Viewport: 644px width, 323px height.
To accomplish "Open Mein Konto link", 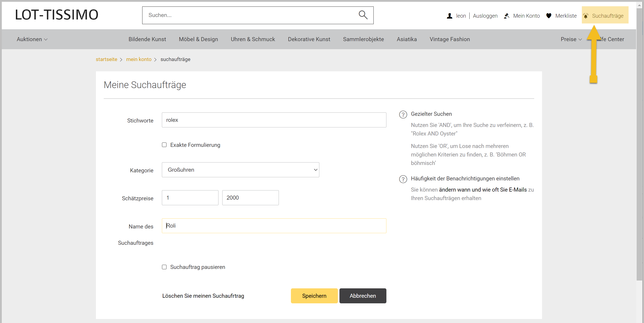I will click(526, 16).
